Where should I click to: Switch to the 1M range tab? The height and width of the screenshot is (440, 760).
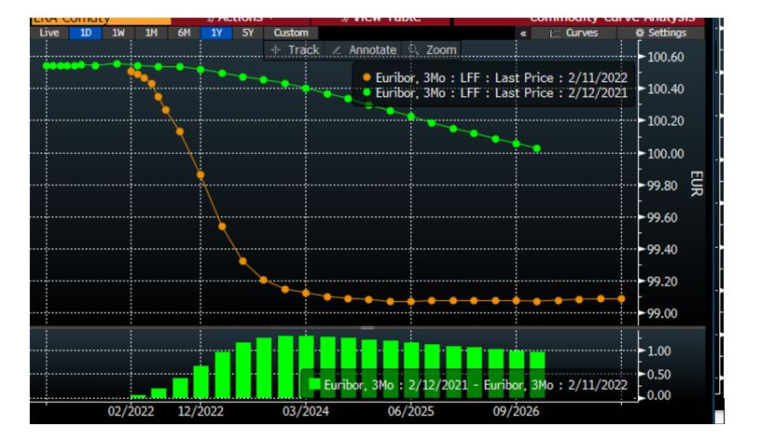pyautogui.click(x=151, y=33)
